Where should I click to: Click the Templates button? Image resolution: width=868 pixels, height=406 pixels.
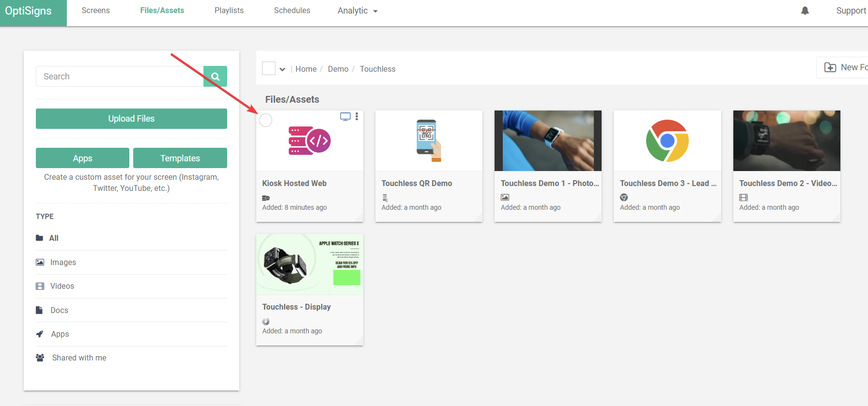180,158
